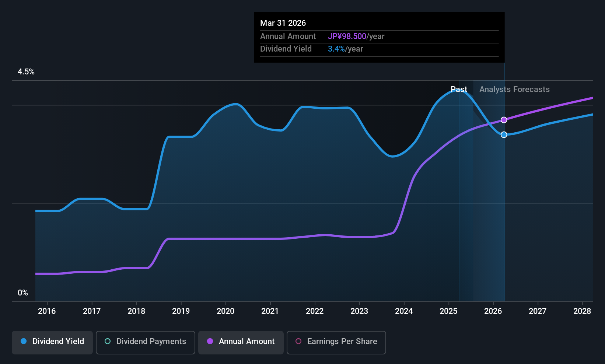Screen dimensions: 605x364
Task: Enable the Dividend Payments series
Action: (x=145, y=342)
